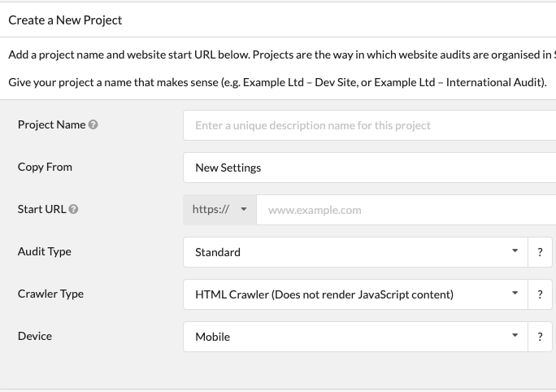The height and width of the screenshot is (392, 556).
Task: Open the https:// protocol dropdown
Action: tap(219, 210)
